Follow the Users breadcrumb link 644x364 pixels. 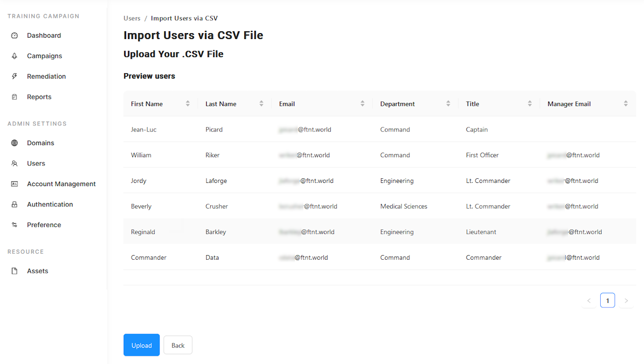click(x=132, y=18)
